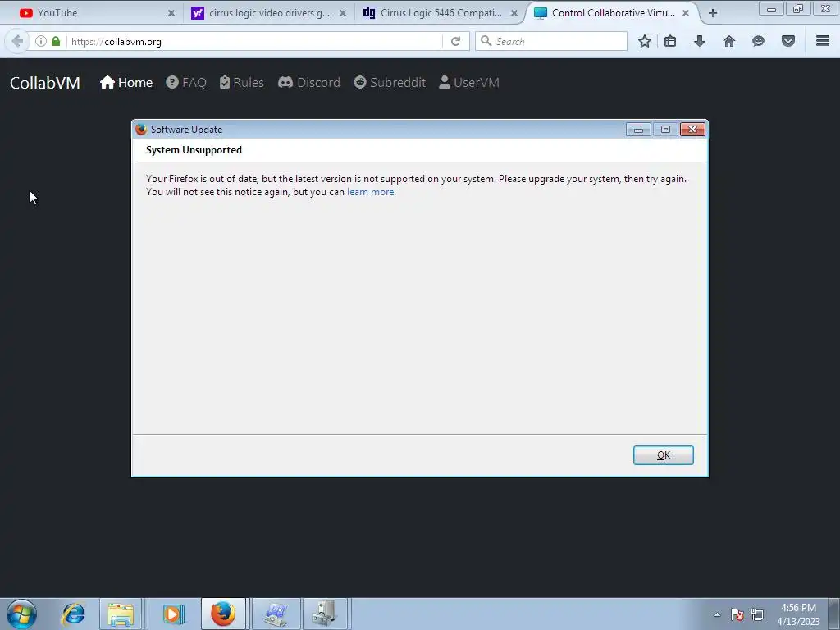This screenshot has height=630, width=840.
Task: Click the Firefox Search box
Action: click(550, 41)
